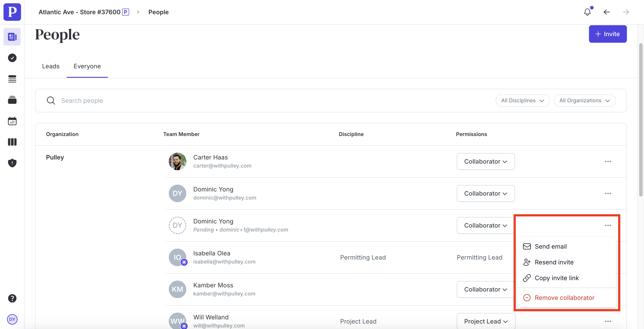
Task: Click Remove collaborator option
Action: tap(564, 298)
